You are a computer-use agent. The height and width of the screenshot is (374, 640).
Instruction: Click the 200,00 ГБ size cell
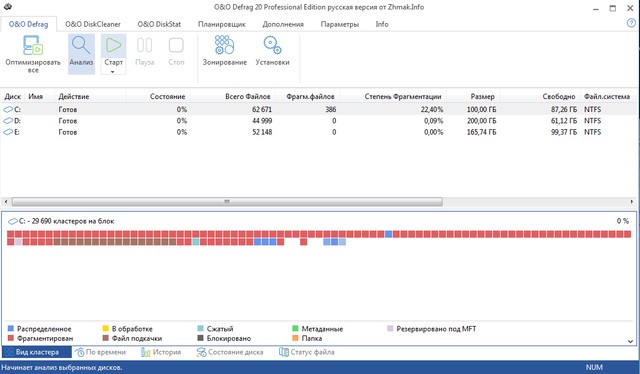(x=482, y=121)
